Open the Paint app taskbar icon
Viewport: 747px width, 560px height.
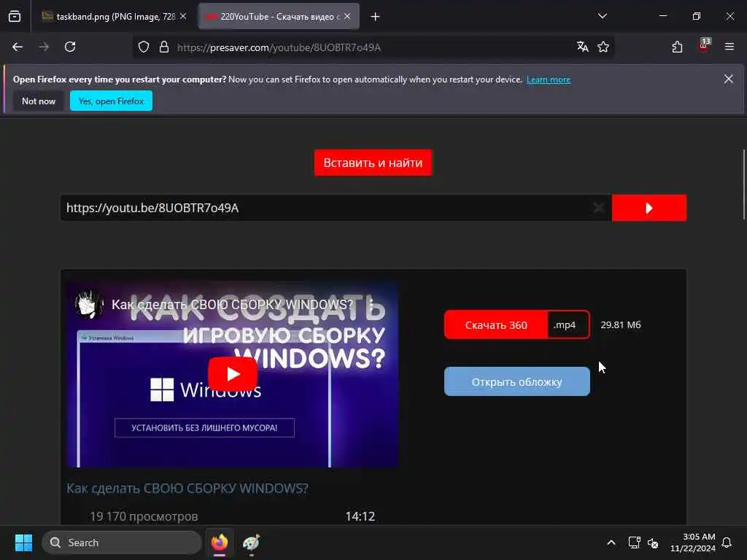(x=251, y=542)
